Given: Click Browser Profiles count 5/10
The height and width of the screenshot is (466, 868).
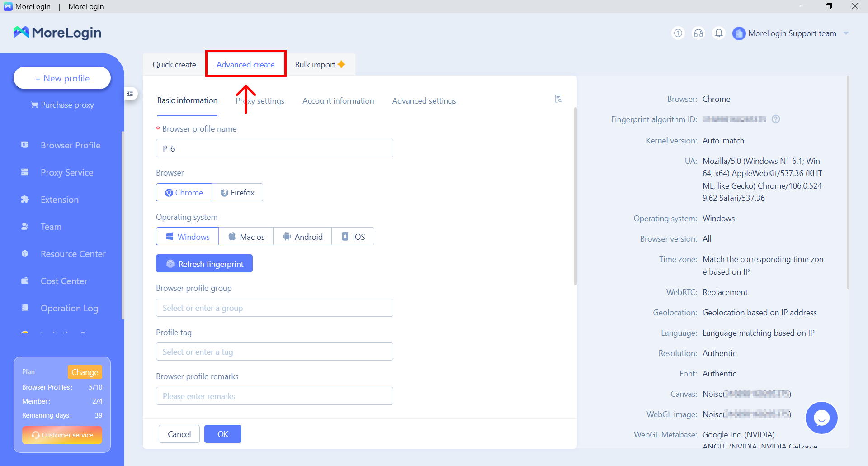Looking at the screenshot, I should (x=95, y=387).
